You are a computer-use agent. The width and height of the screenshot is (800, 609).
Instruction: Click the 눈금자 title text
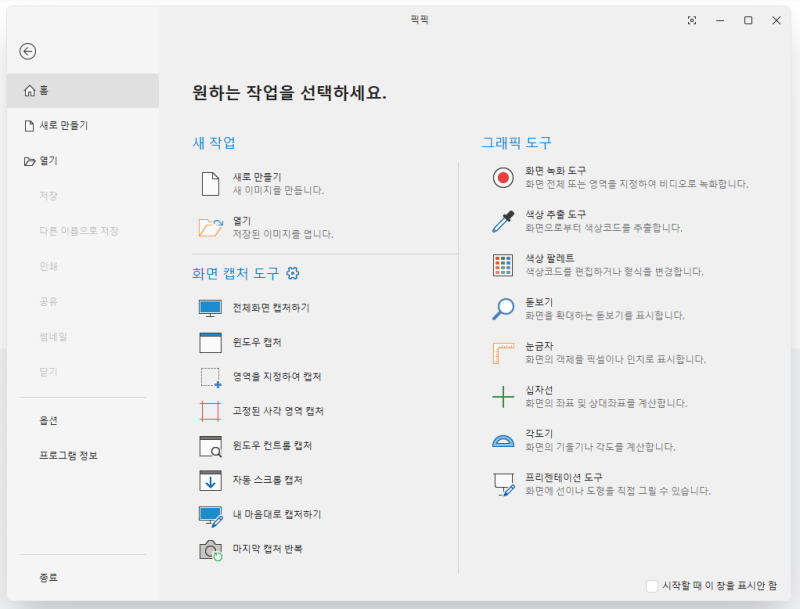539,346
